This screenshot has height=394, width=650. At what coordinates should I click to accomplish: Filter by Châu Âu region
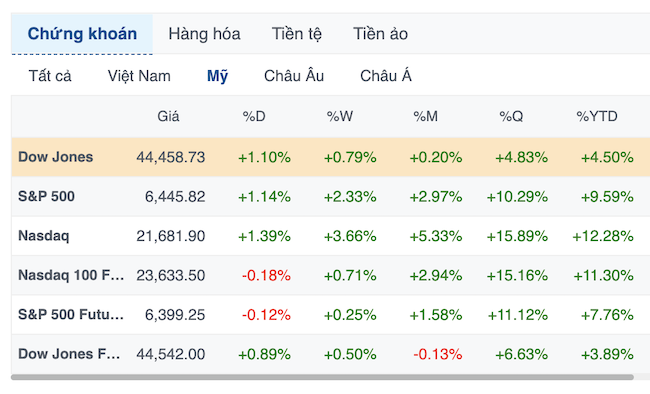pyautogui.click(x=294, y=76)
